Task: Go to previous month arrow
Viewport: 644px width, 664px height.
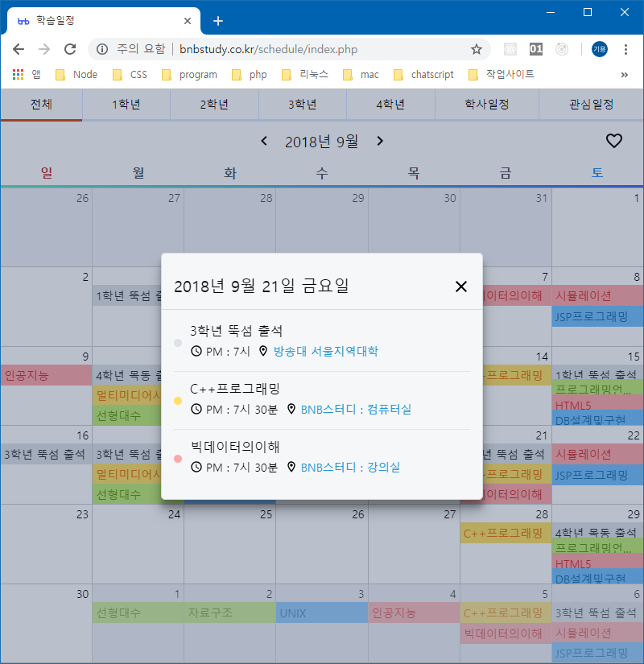Action: coord(264,142)
